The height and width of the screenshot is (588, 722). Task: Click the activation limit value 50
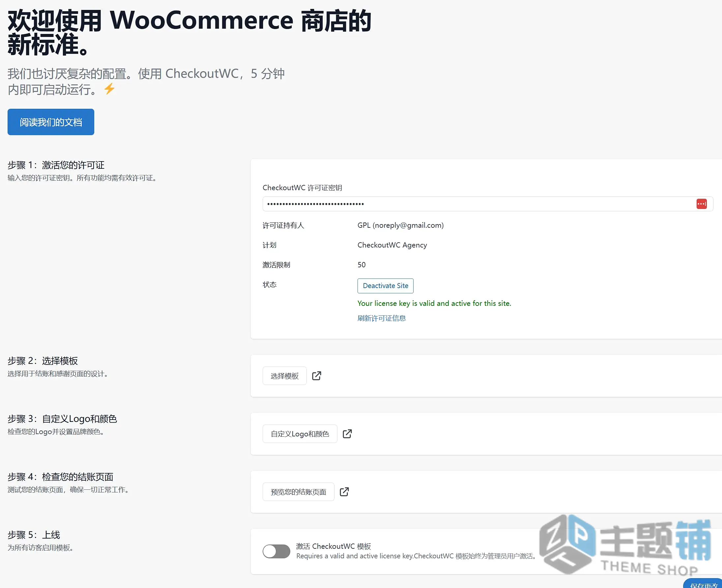361,265
